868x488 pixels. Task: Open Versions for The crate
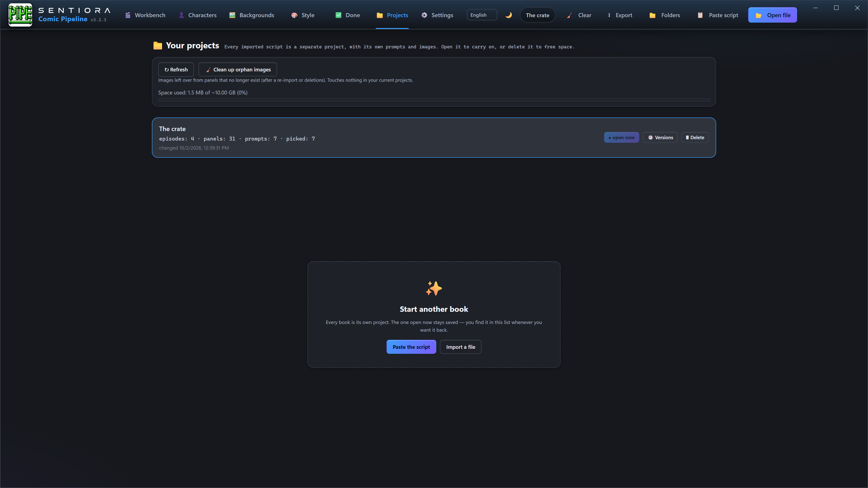pos(660,137)
